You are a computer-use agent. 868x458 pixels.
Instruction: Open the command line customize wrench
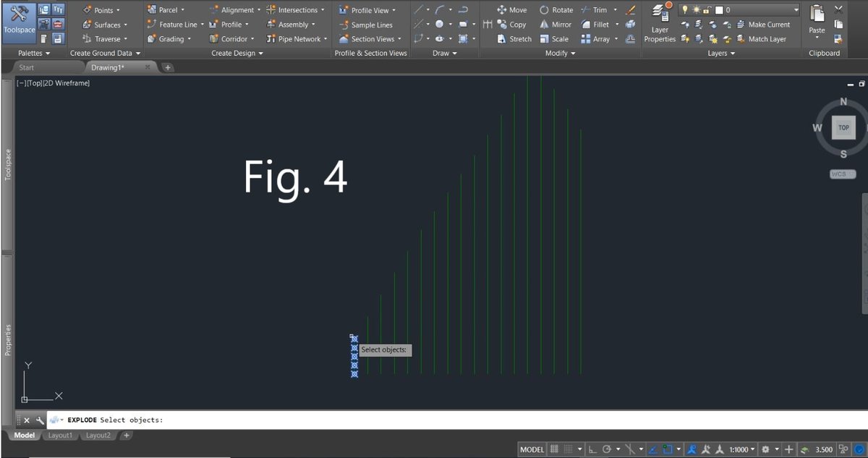[x=40, y=420]
